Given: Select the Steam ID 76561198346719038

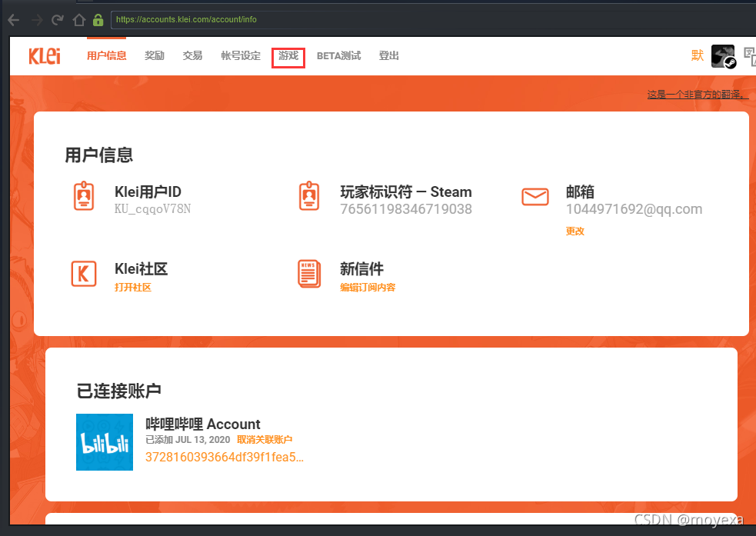Looking at the screenshot, I should point(406,209).
